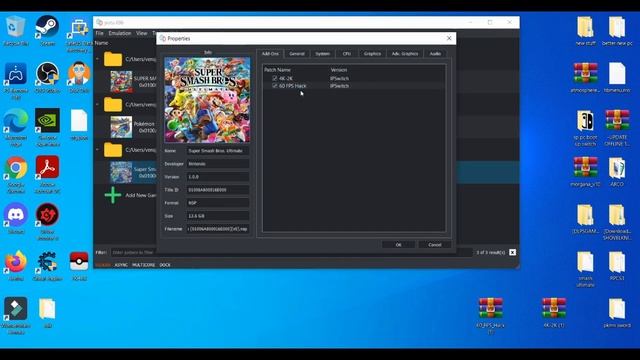Open the atmosphere WinRAR archive on desktop
This screenshot has width=640, height=360.
[585, 78]
